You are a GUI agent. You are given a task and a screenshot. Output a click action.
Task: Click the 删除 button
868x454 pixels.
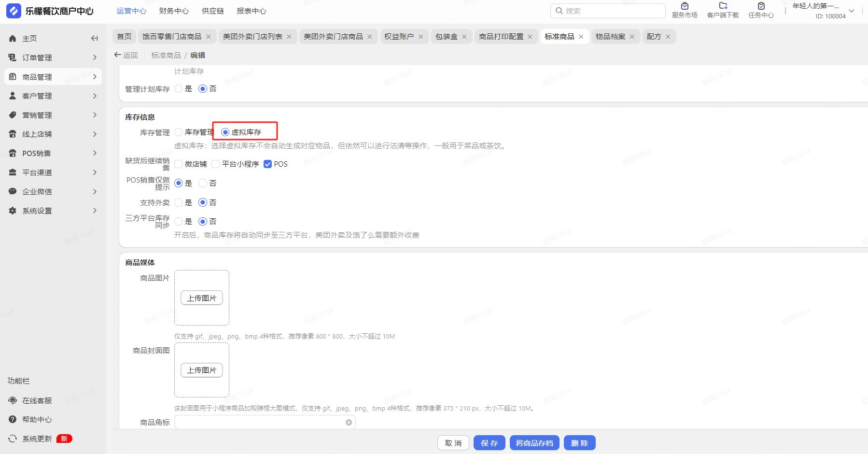coord(579,443)
